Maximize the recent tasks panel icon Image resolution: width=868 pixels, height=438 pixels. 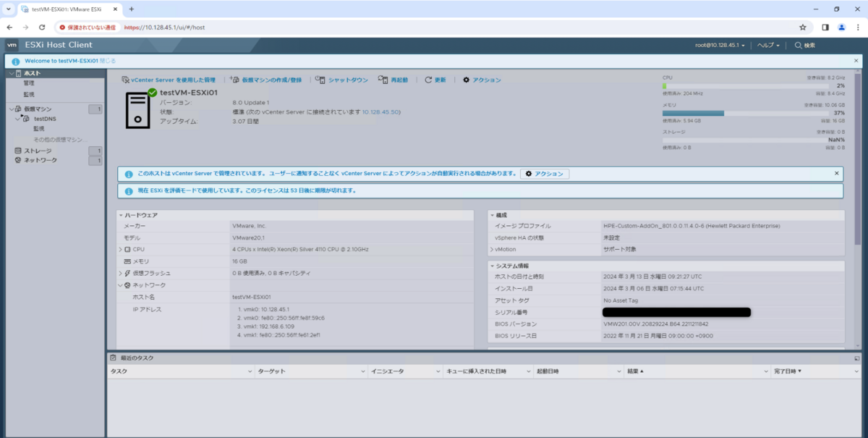click(x=856, y=358)
